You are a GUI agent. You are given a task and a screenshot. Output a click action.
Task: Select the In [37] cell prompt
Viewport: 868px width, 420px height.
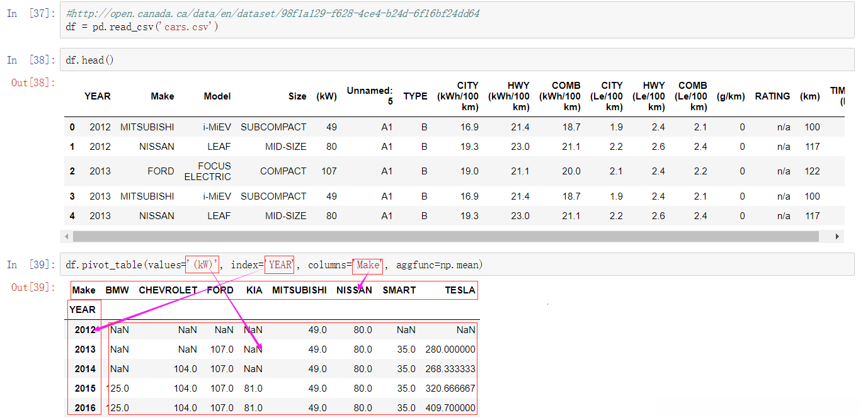pyautogui.click(x=30, y=14)
